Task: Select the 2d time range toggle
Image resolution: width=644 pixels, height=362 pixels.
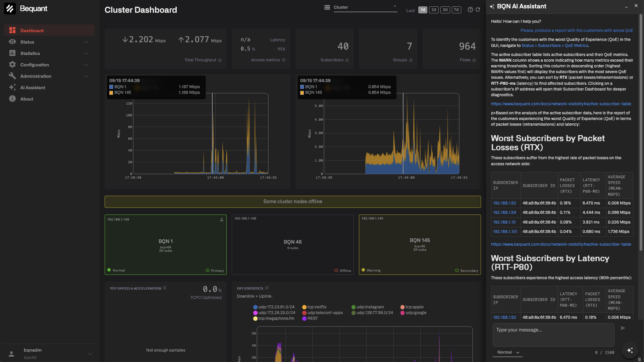Action: click(x=434, y=10)
